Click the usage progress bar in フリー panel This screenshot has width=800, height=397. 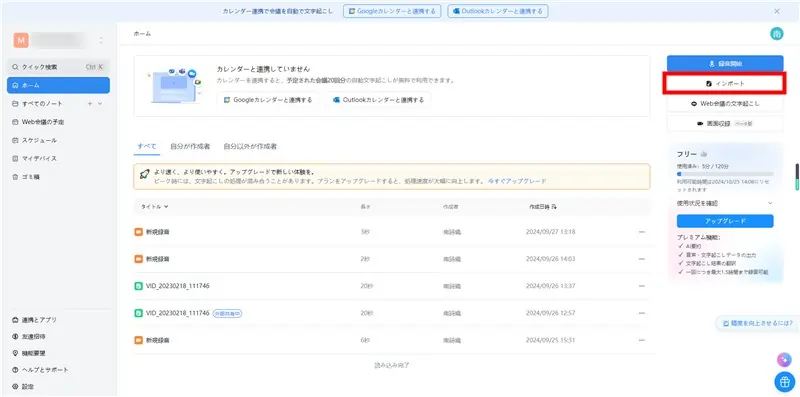pyautogui.click(x=725, y=174)
